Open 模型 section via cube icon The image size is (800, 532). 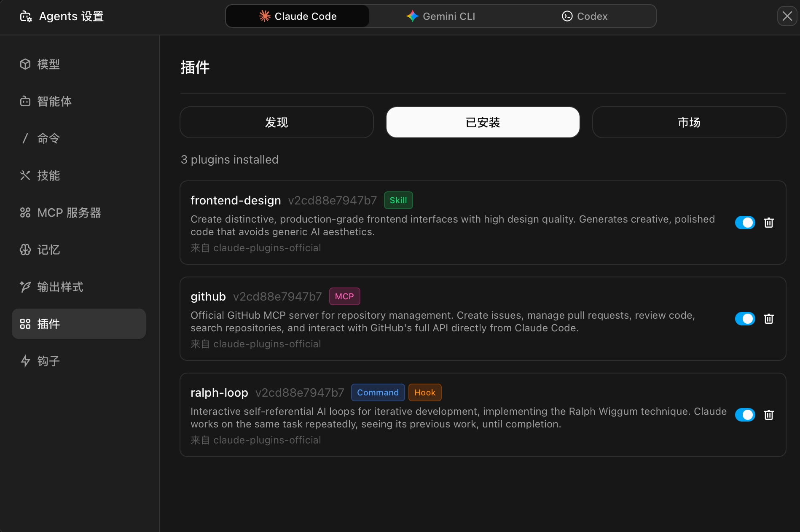[25, 64]
